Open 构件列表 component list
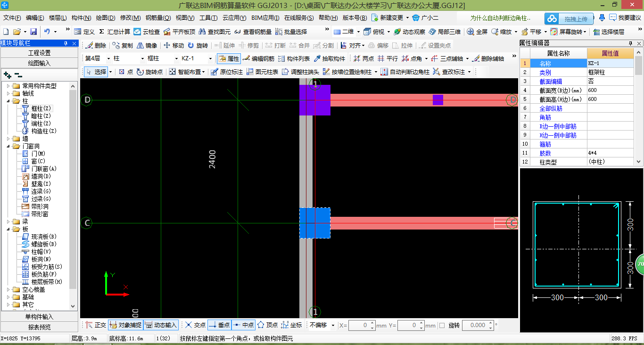The height and width of the screenshot is (345, 644). (x=294, y=58)
